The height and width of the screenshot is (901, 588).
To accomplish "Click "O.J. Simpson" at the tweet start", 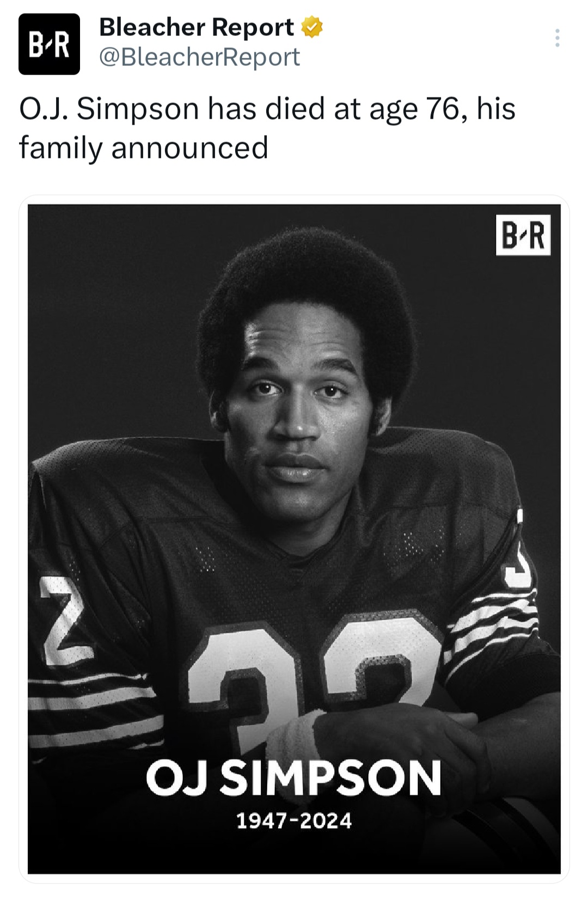I will [x=109, y=108].
